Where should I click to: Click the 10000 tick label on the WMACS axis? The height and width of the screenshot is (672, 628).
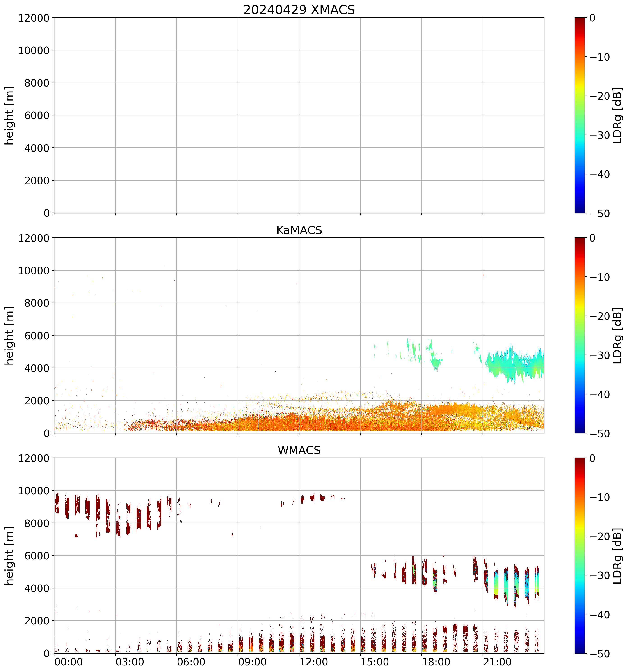pos(34,490)
